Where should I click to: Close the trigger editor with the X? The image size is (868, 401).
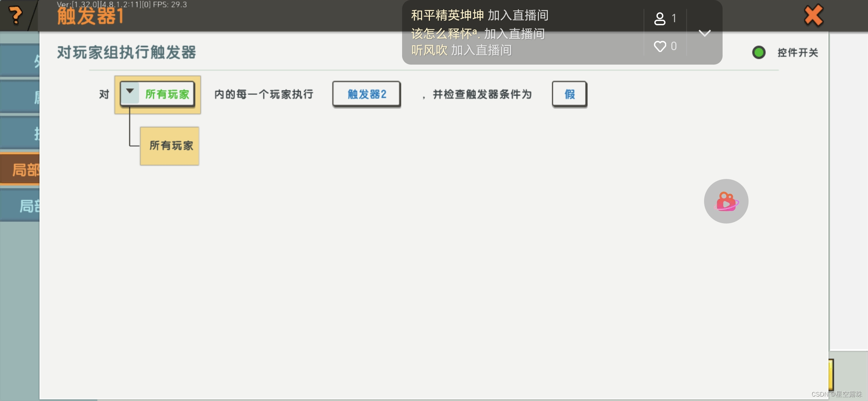click(813, 16)
